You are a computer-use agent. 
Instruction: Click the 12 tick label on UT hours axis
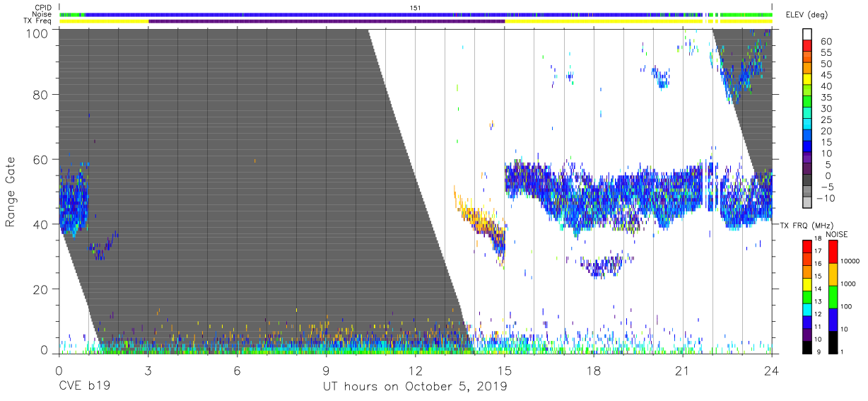[415, 371]
